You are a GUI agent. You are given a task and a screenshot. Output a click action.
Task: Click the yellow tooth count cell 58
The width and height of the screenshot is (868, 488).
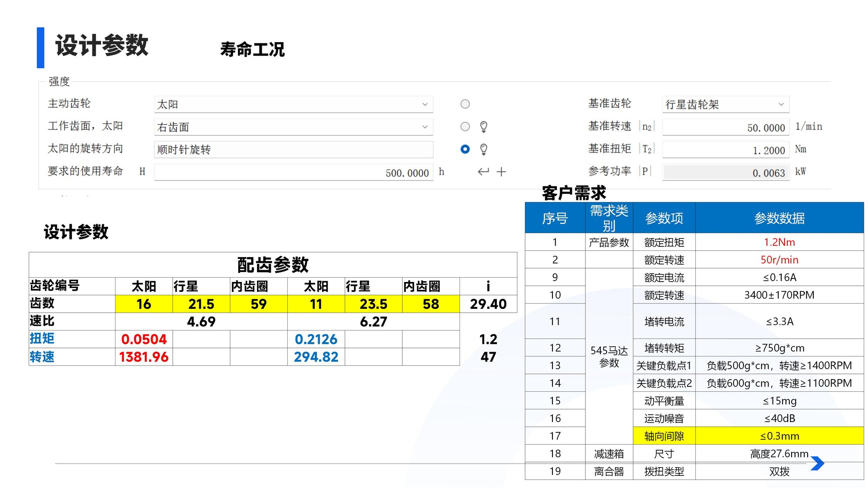pyautogui.click(x=431, y=304)
